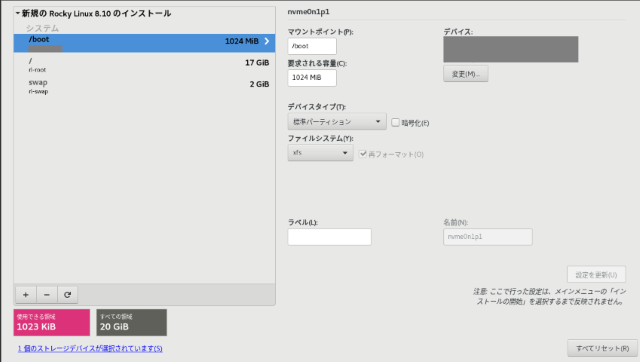Click the 要求される容量 field showing 1024 MiB
This screenshot has height=362, width=640.
[312, 78]
